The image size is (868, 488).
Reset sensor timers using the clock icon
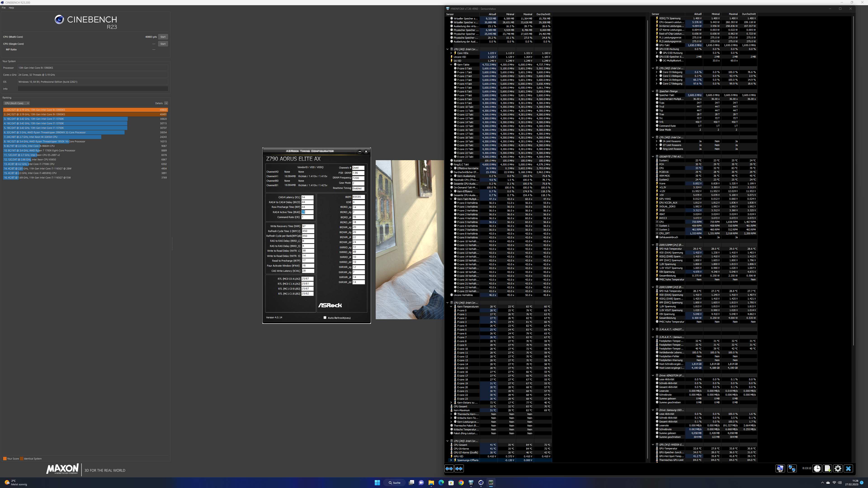pos(817,469)
